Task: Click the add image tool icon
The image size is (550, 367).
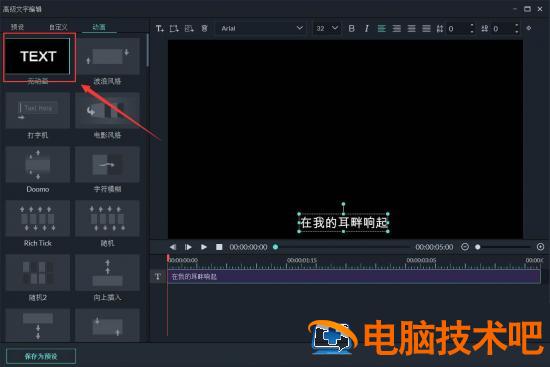Action: pyautogui.click(x=189, y=28)
